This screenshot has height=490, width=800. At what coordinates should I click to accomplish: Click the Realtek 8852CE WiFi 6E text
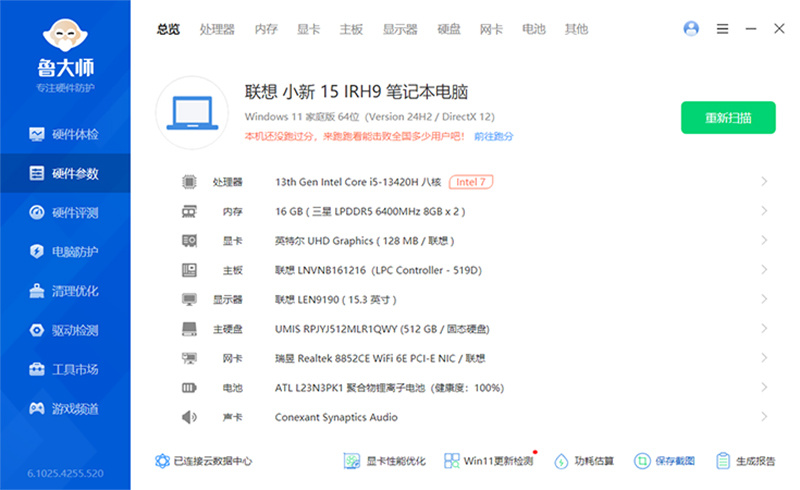pos(380,358)
